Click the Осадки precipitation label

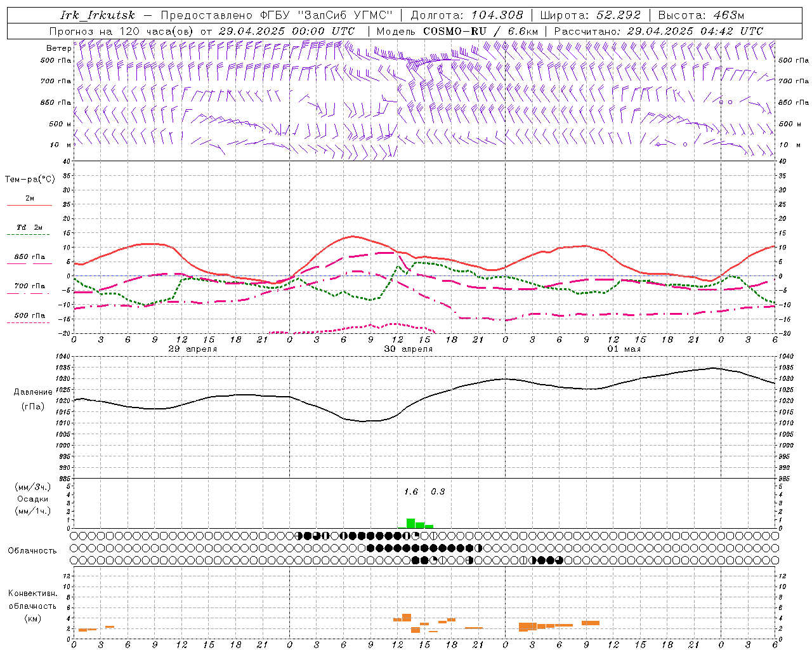(x=32, y=499)
